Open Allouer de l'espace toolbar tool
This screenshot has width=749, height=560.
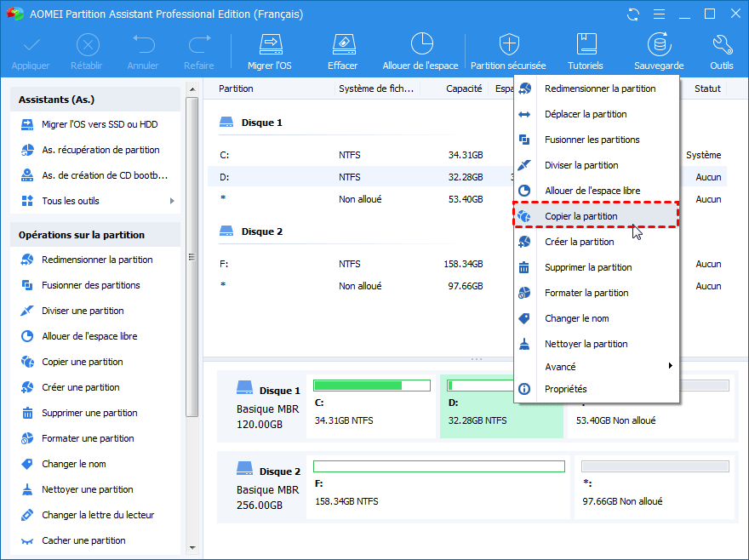coord(420,44)
